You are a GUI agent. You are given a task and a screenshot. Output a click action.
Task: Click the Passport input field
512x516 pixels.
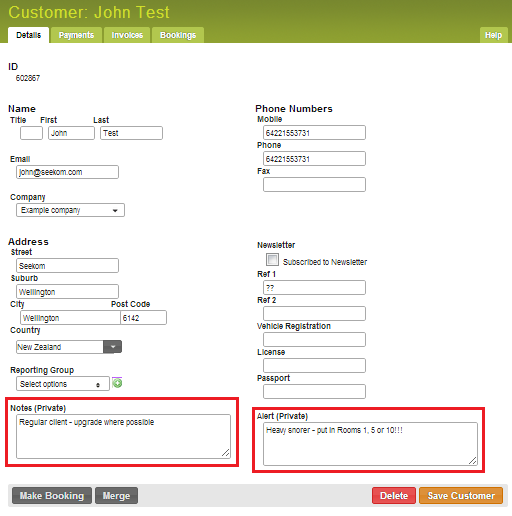click(314, 392)
